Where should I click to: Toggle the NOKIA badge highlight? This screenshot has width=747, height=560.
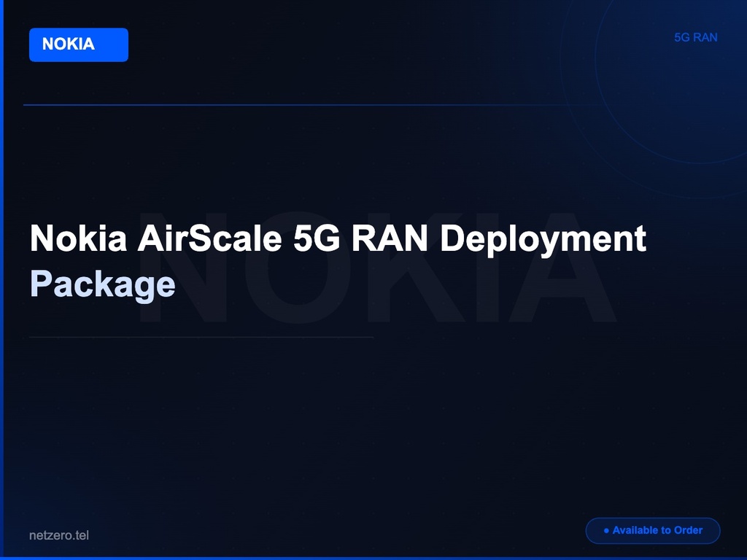pyautogui.click(x=78, y=44)
